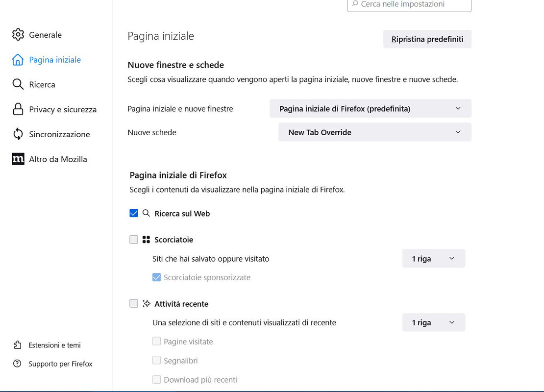Click the Pagina iniziale di Firefox heading
Image resolution: width=544 pixels, height=392 pixels.
pyautogui.click(x=178, y=175)
